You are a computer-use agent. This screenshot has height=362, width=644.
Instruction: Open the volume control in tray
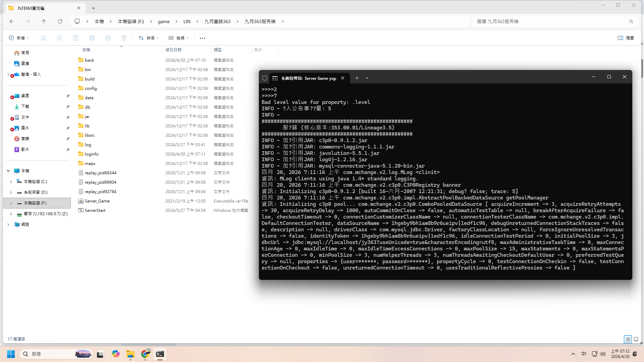coord(603,354)
